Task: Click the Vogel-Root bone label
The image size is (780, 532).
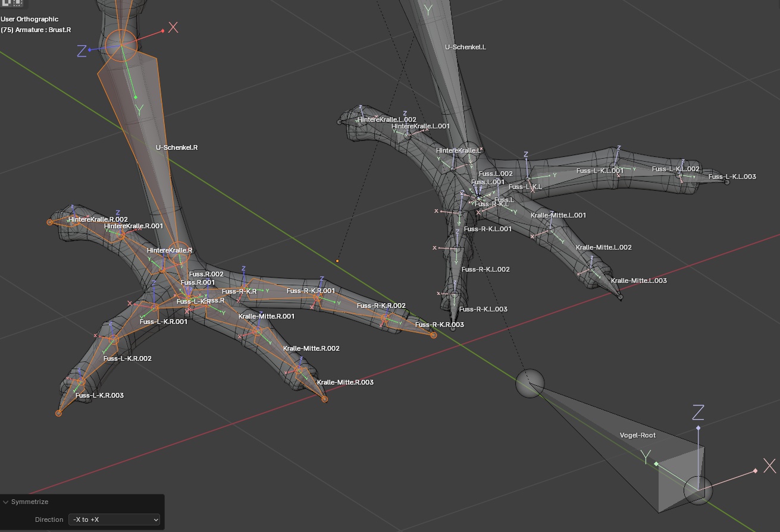Action: coord(638,435)
